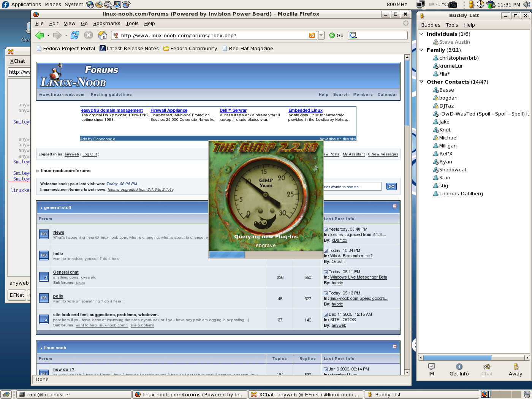Switch to root@localhost terminal in taskbar
Screen dimensions: 532x399
(x=74, y=394)
